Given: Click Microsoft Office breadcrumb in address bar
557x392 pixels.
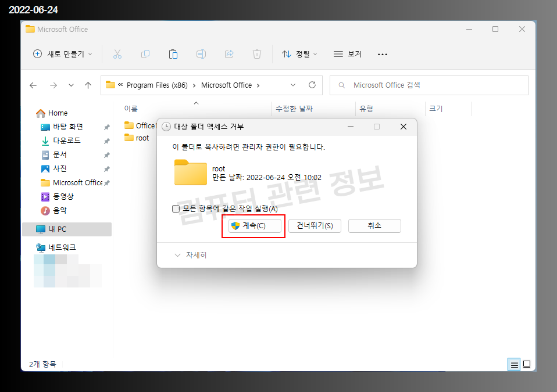Looking at the screenshot, I should click(x=226, y=85).
